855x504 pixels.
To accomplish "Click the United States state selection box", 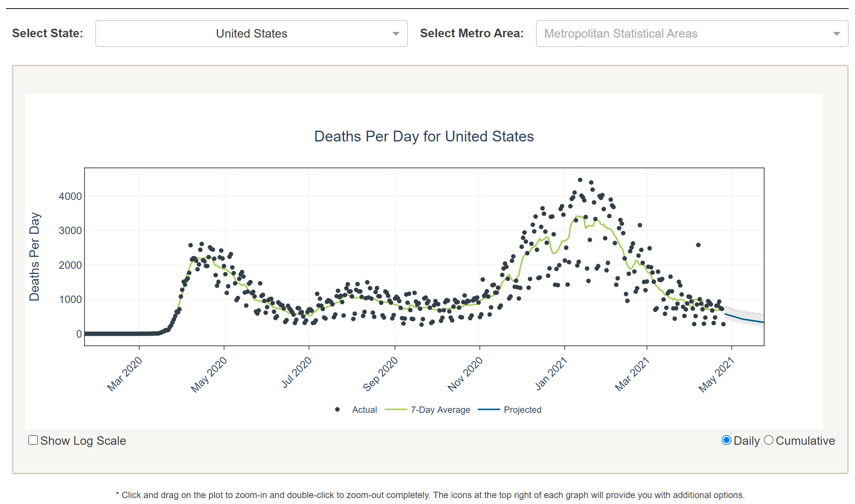I will (251, 34).
